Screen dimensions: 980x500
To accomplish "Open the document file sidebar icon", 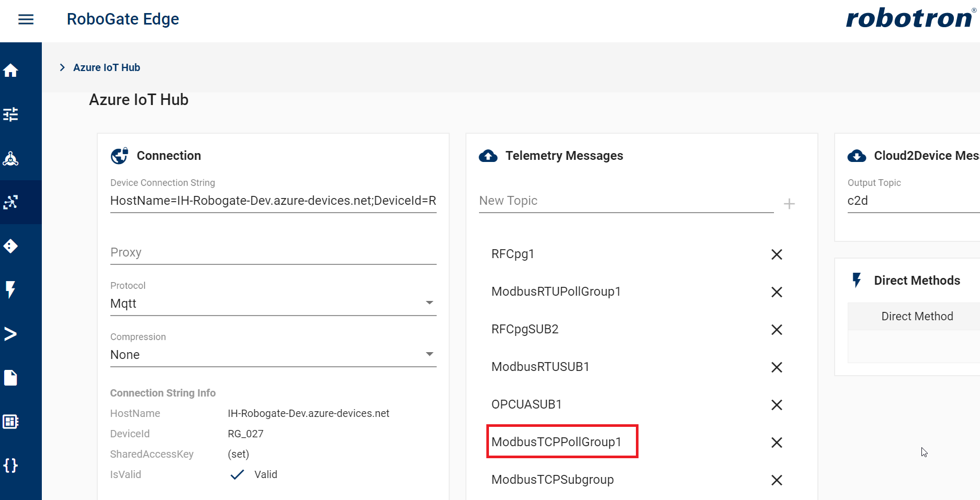I will click(x=10, y=378).
